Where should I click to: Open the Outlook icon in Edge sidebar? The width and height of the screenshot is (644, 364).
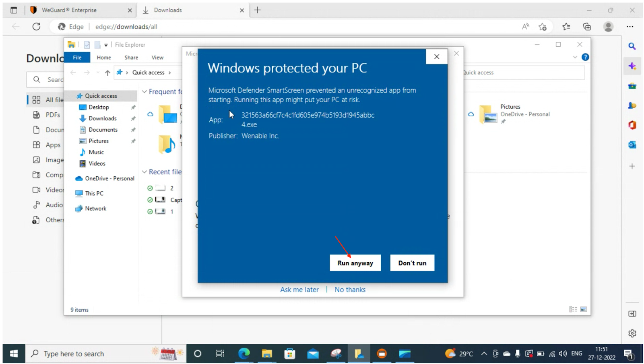point(632,145)
